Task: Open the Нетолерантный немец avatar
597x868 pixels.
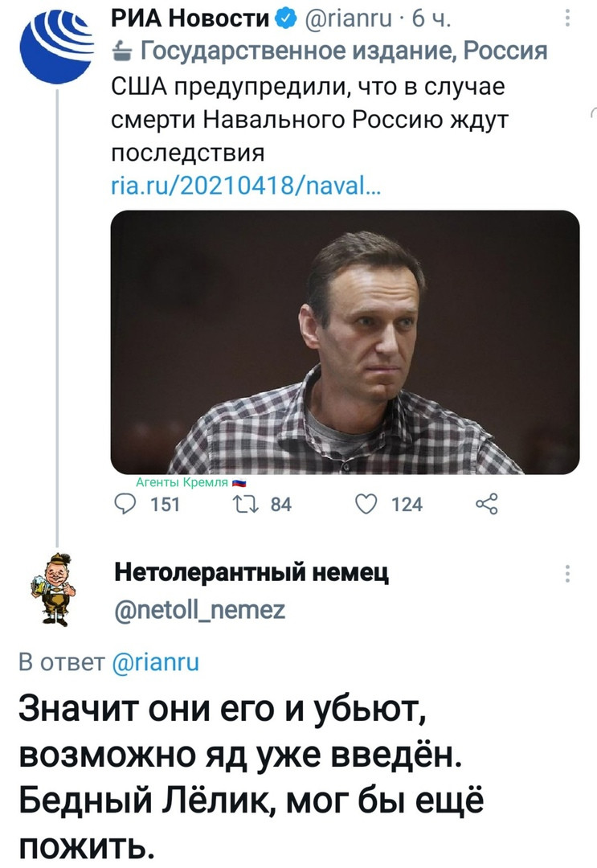Action: coord(54,589)
